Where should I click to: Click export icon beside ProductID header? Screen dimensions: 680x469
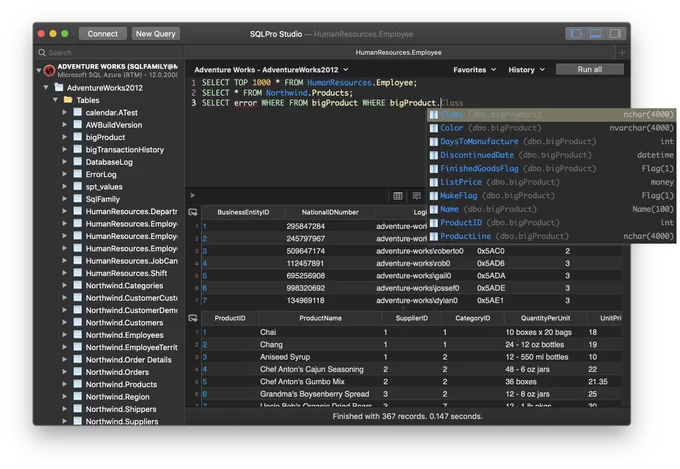(193, 318)
